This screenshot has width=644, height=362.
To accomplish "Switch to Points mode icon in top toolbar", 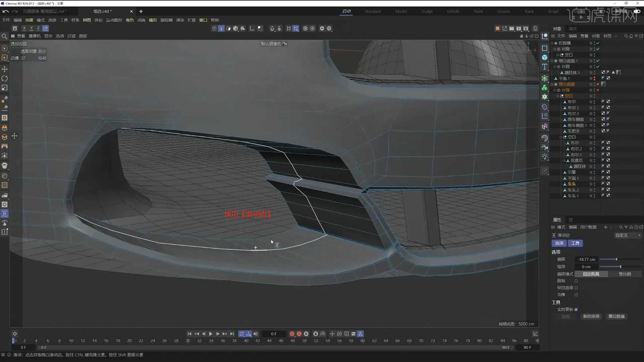I will pyautogui.click(x=214, y=28).
